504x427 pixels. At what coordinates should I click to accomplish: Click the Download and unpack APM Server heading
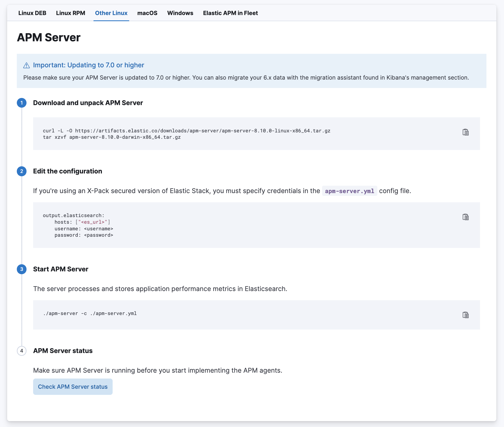(x=88, y=103)
